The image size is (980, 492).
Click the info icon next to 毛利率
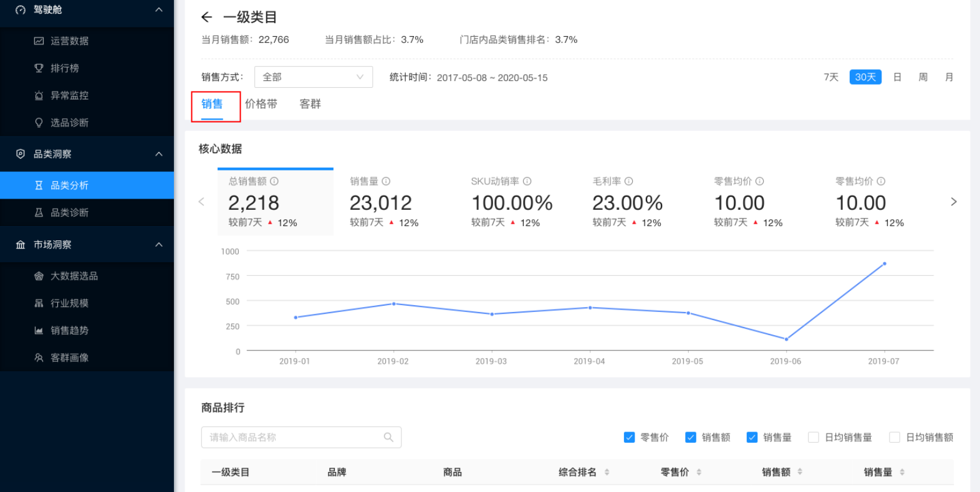click(629, 181)
